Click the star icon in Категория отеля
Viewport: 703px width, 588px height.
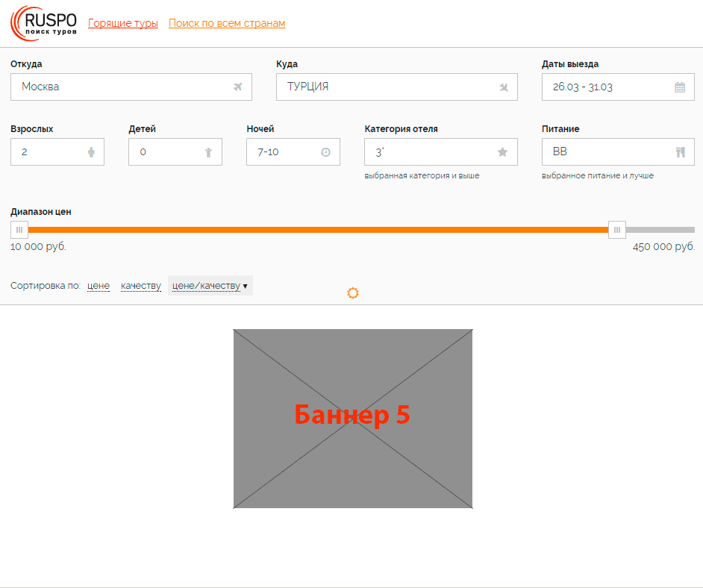pyautogui.click(x=502, y=152)
